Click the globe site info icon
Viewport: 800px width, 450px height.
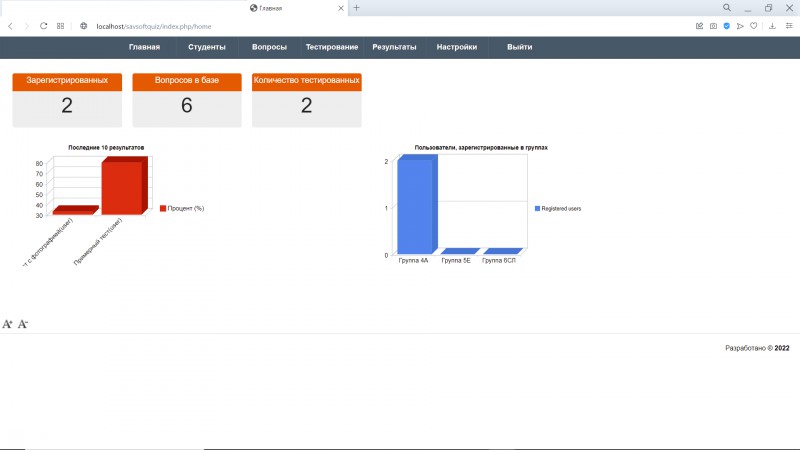coord(84,26)
